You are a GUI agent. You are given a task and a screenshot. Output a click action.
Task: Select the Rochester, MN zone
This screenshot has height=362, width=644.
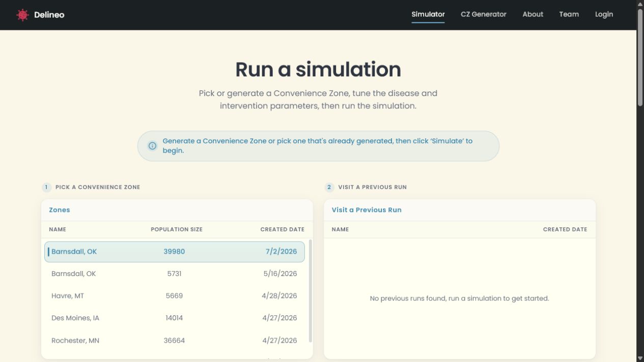click(175, 341)
